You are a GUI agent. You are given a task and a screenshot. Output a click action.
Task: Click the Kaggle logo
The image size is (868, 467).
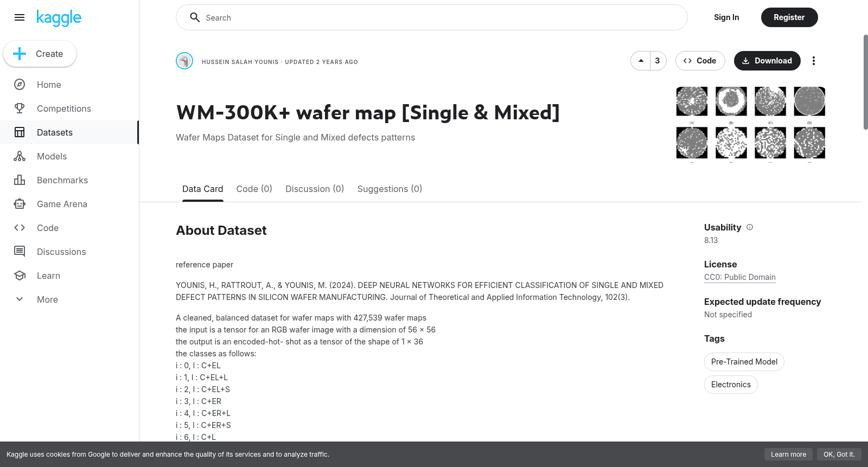click(59, 18)
